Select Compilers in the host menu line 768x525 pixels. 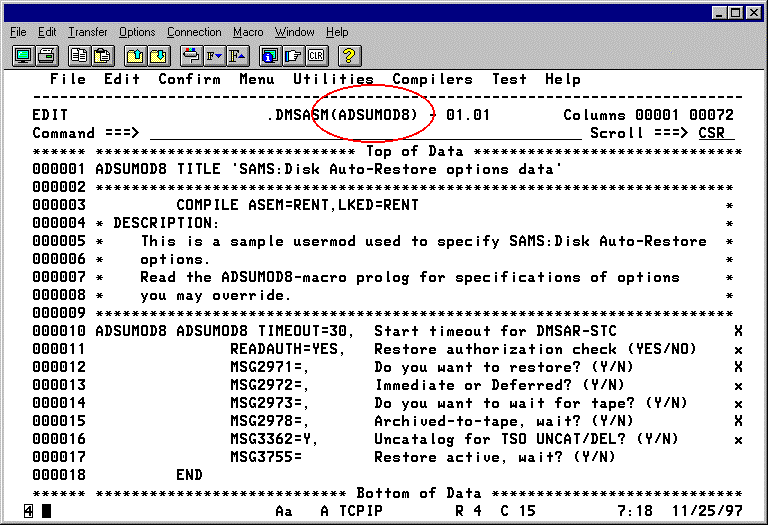pyautogui.click(x=432, y=79)
